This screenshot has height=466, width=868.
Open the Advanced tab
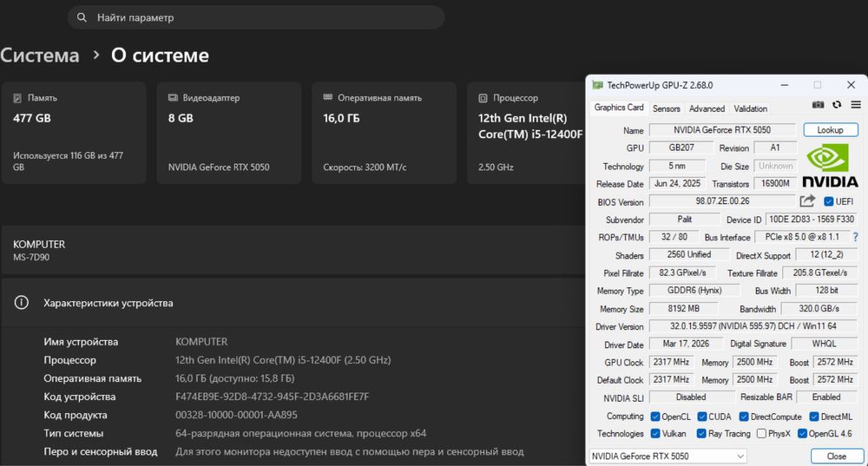(x=707, y=108)
